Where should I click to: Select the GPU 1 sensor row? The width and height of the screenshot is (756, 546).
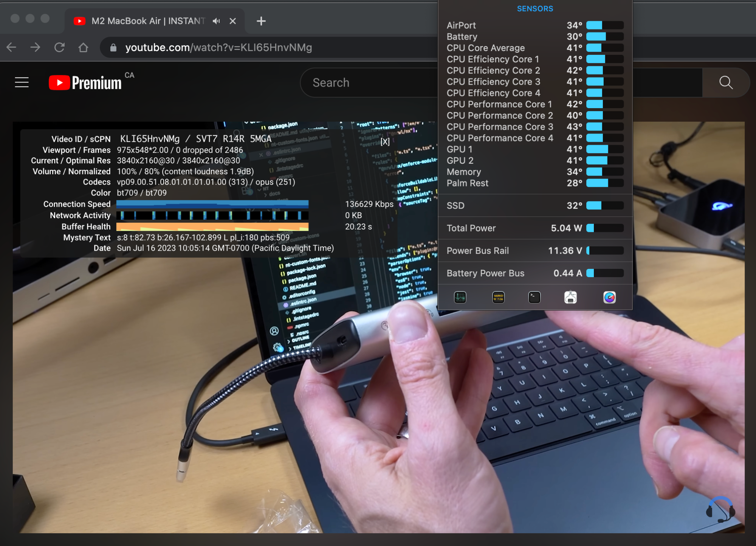(x=535, y=149)
